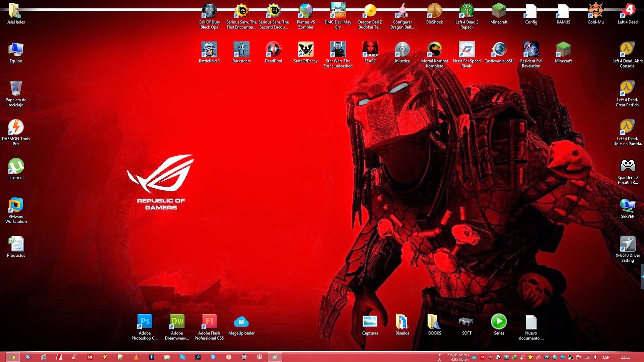Click the Battlefield 3 icon

pos(209,52)
